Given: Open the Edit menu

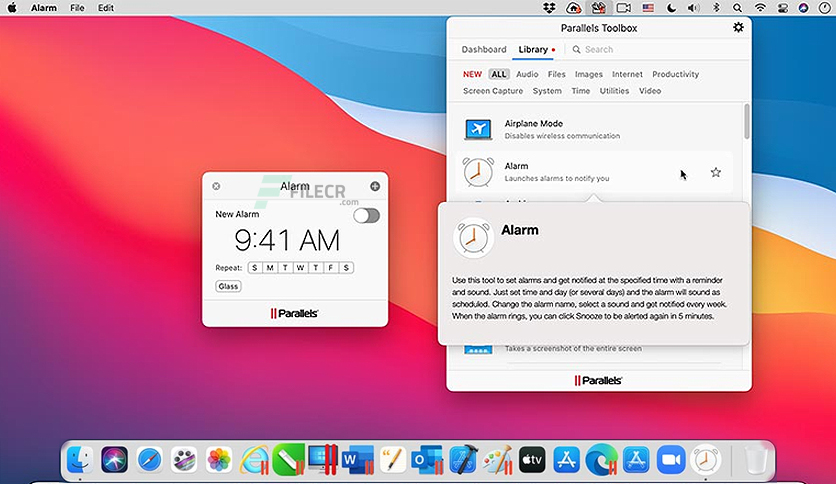Looking at the screenshot, I should [x=106, y=7].
